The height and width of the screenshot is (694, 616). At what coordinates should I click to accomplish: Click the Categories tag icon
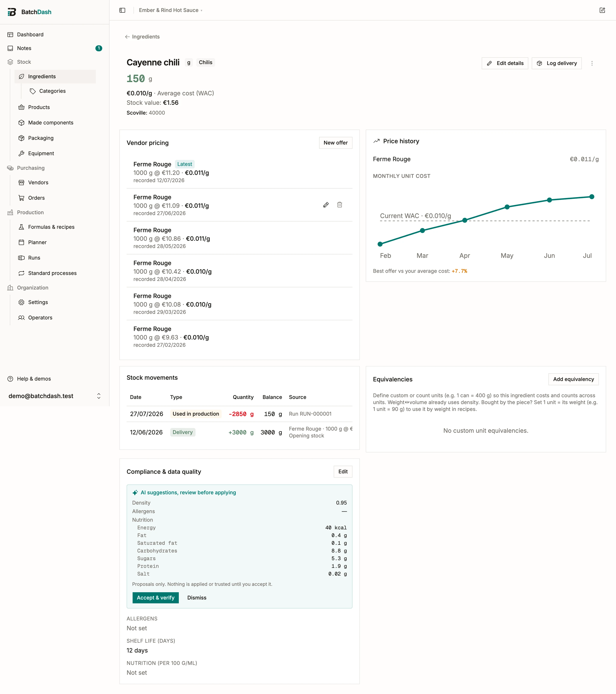[33, 91]
